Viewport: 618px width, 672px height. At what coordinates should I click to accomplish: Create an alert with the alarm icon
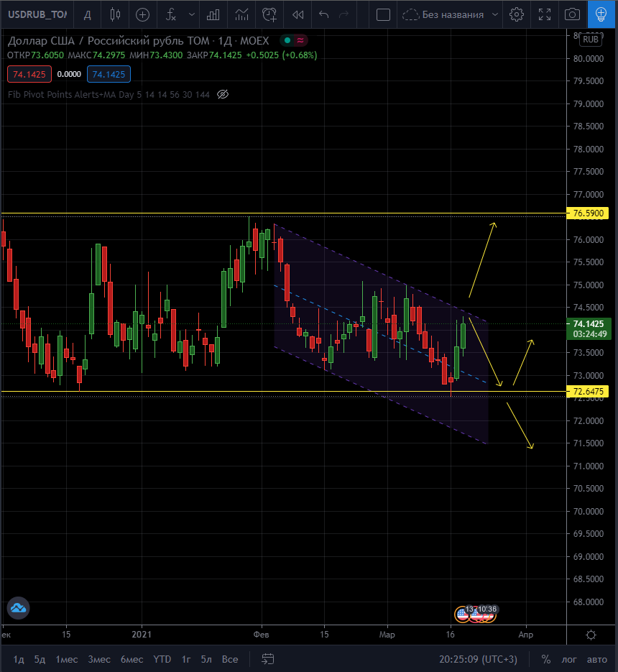click(269, 14)
